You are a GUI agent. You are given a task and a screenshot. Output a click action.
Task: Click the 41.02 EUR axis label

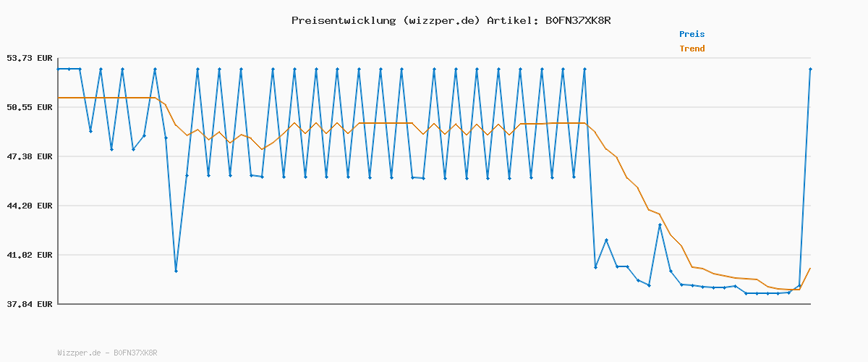(29, 255)
